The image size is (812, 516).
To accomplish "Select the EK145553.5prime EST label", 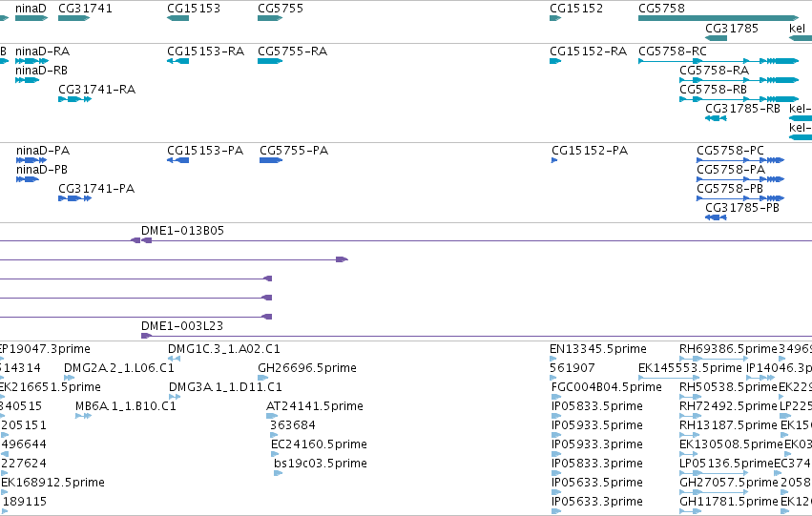I will 690,368.
